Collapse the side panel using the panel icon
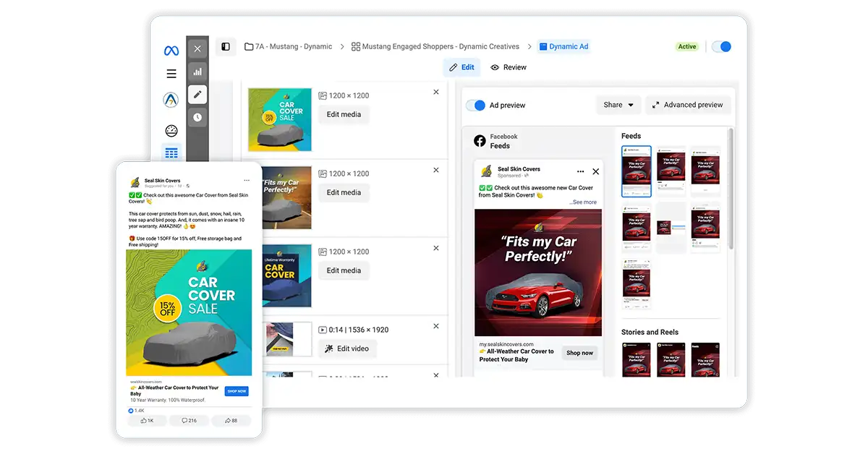 (226, 46)
